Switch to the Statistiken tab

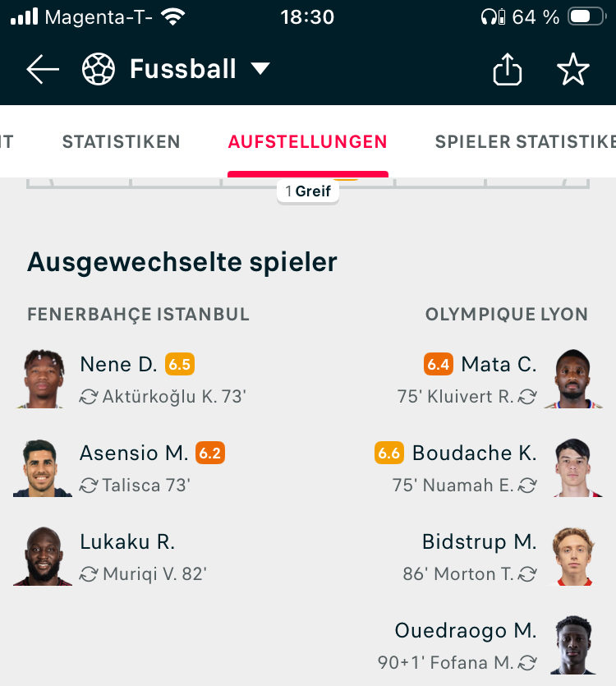click(122, 142)
